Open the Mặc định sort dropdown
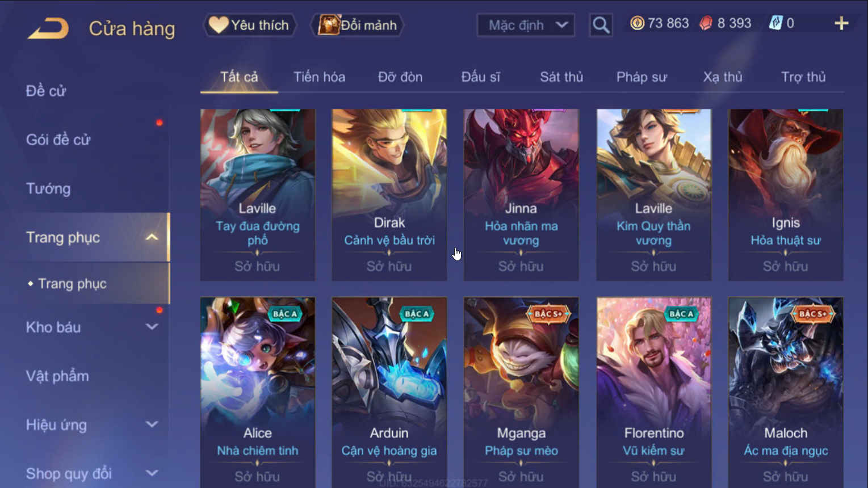 [526, 25]
